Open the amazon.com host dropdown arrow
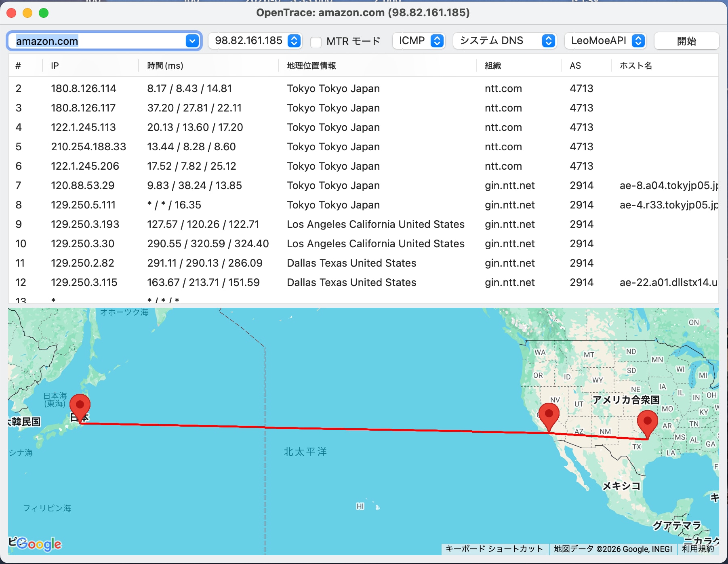Screen dimensions: 728x564 pos(192,41)
